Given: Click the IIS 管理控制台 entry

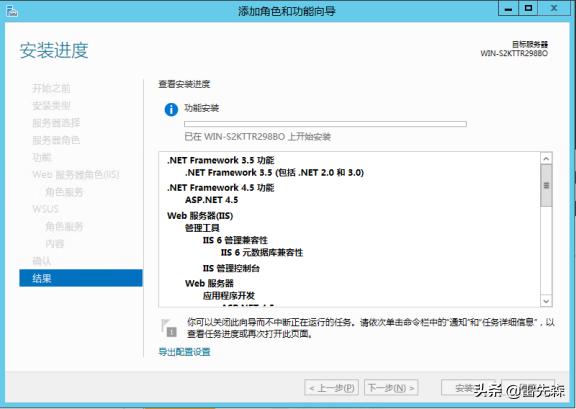Looking at the screenshot, I should [231, 268].
